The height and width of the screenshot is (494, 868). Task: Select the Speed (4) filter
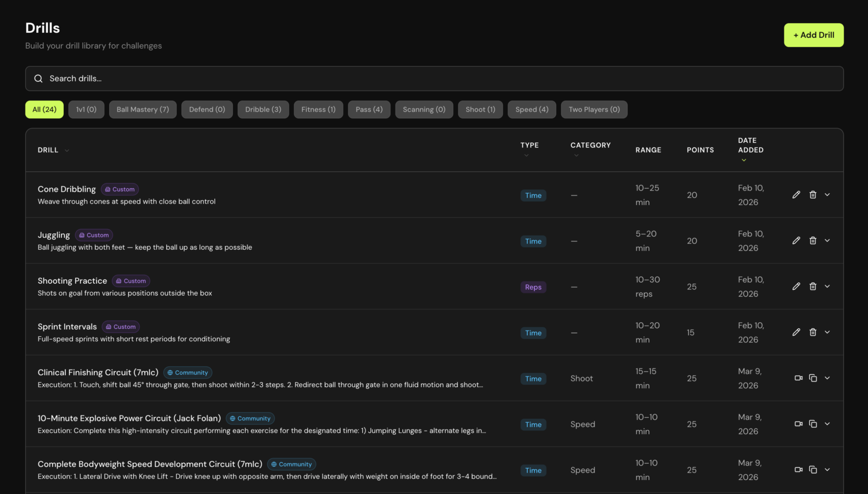coord(531,110)
